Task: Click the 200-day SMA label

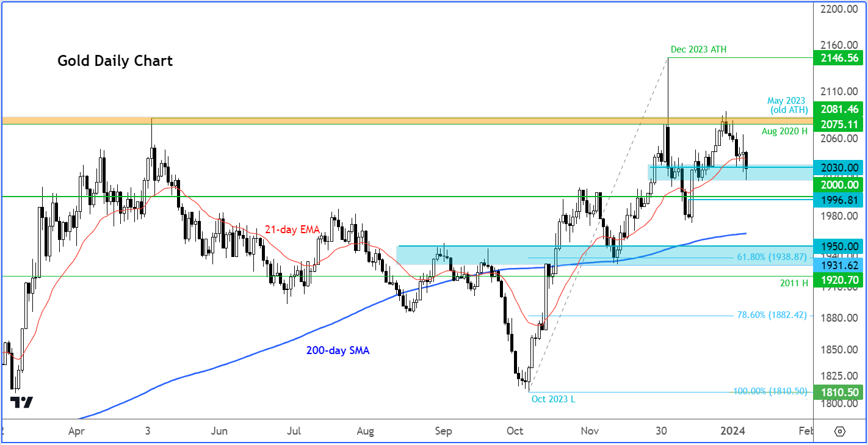Action: pos(338,351)
